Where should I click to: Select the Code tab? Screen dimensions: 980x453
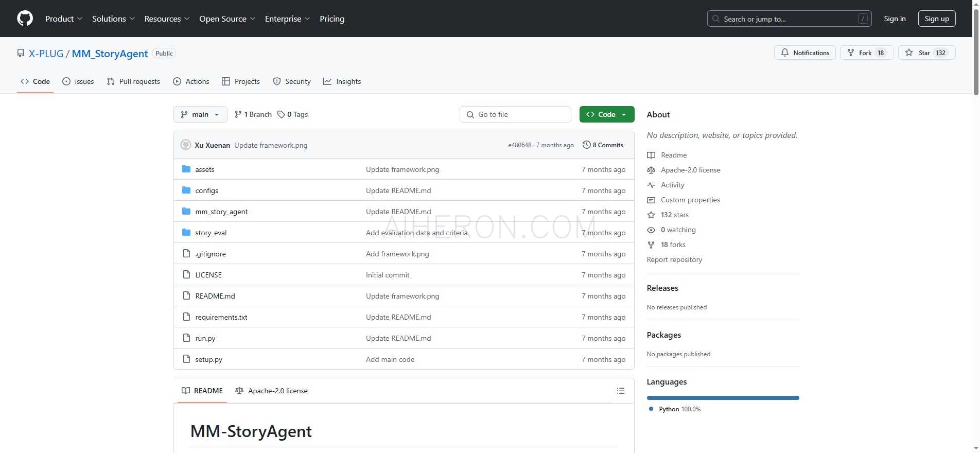point(35,81)
